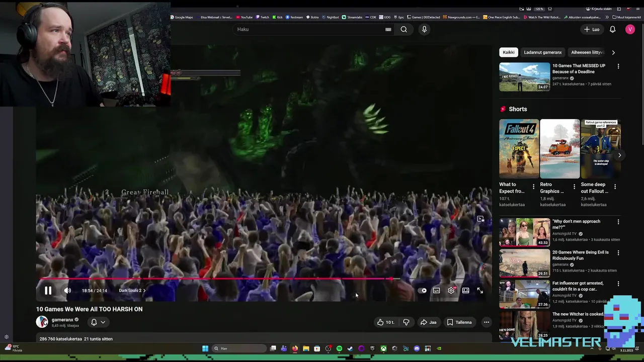This screenshot has width=644, height=362.
Task: Like the video (10 t. thumbs up)
Action: click(385, 322)
